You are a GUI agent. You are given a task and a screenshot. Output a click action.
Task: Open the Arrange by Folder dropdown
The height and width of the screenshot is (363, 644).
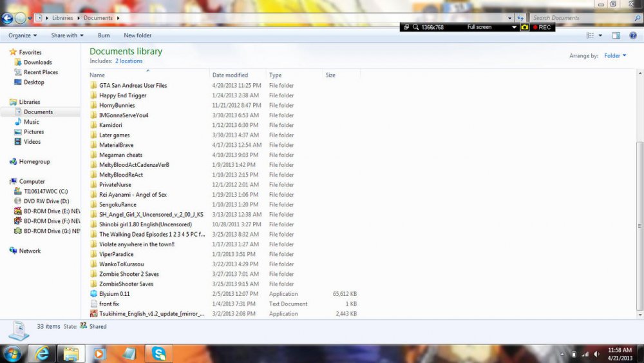point(614,56)
